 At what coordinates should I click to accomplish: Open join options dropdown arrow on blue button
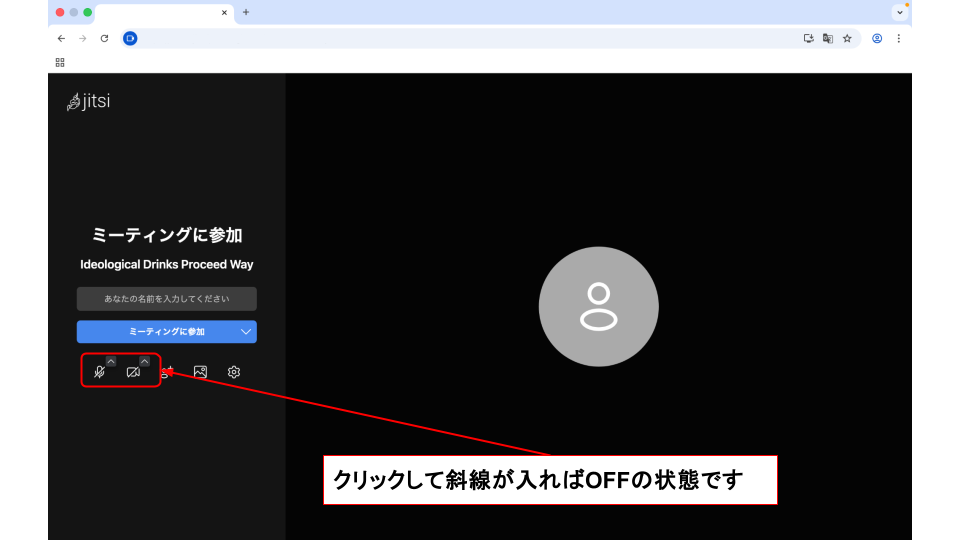tap(246, 331)
